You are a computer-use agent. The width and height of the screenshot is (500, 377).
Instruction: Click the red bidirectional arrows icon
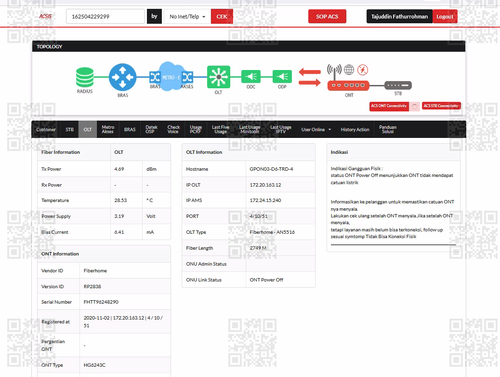click(x=310, y=77)
